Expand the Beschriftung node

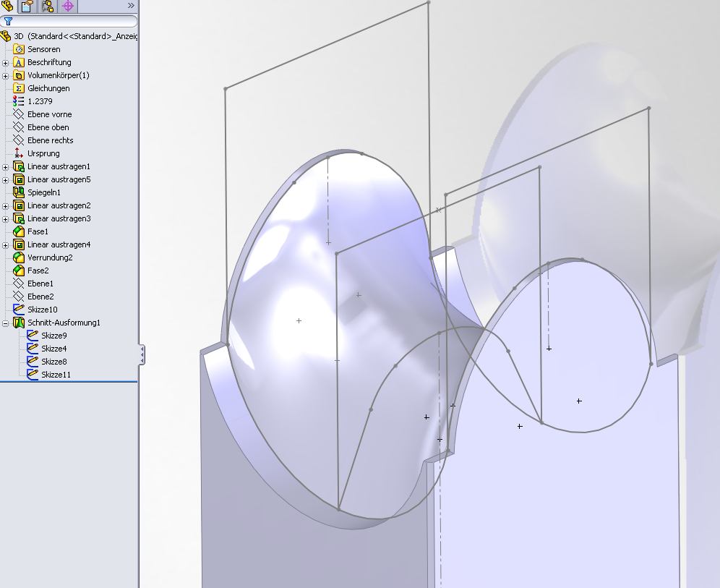point(6,63)
